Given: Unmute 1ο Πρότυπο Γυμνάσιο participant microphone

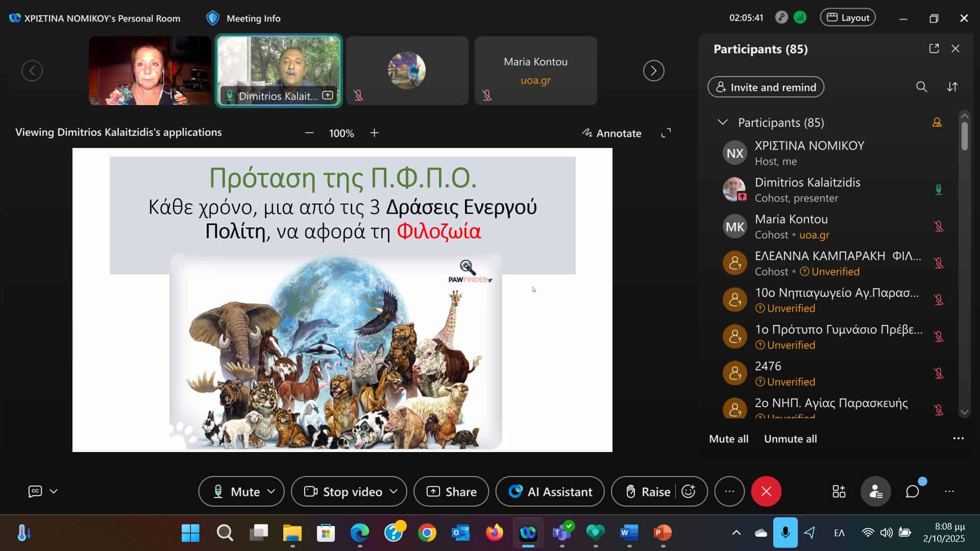Looking at the screenshot, I should 938,336.
